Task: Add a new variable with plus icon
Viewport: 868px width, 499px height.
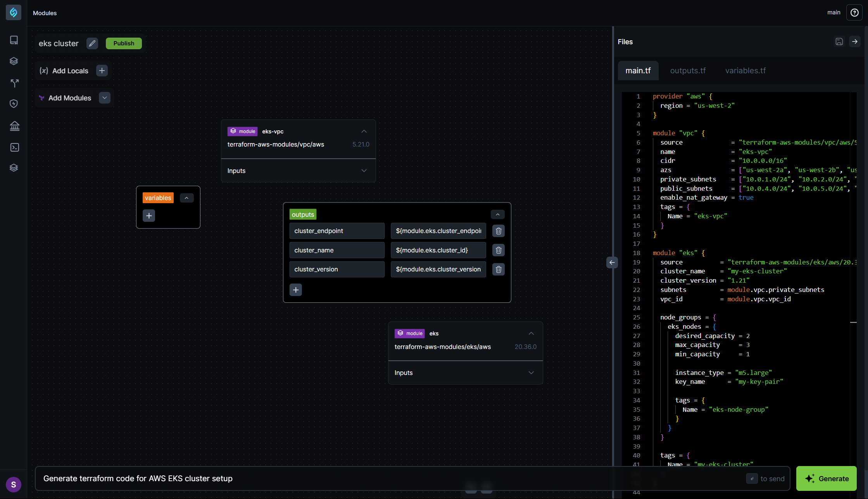Action: tap(149, 216)
